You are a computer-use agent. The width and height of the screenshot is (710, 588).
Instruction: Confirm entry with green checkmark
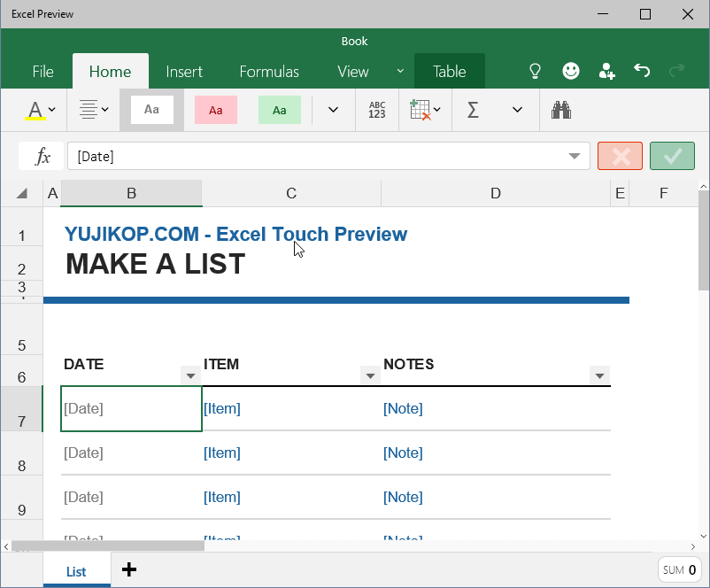pyautogui.click(x=672, y=156)
